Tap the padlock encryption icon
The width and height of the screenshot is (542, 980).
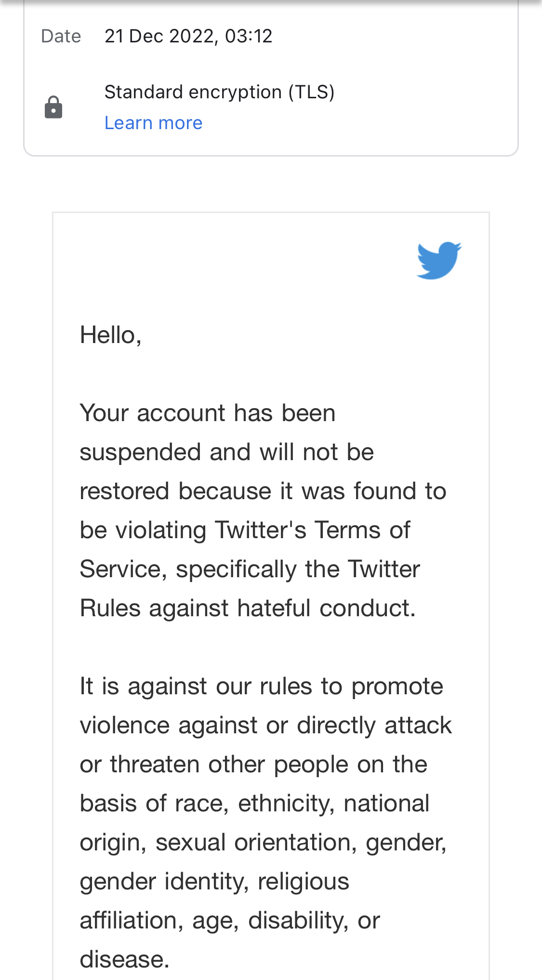pos(53,107)
